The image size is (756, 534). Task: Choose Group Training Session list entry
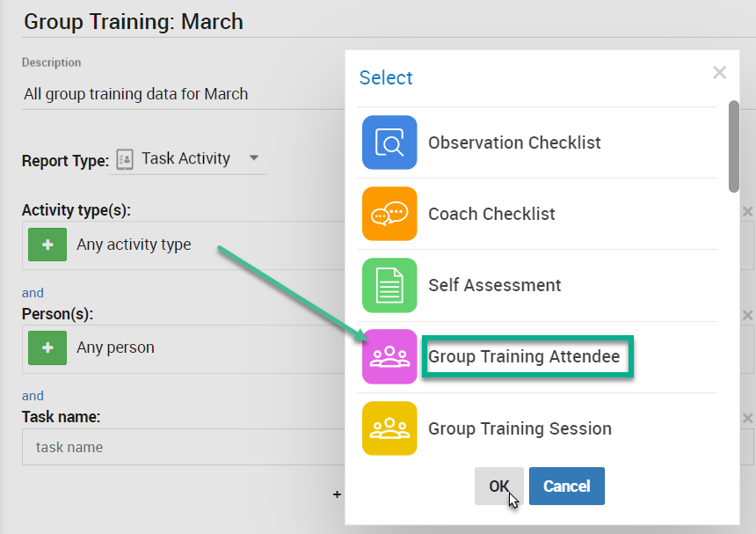(537, 428)
